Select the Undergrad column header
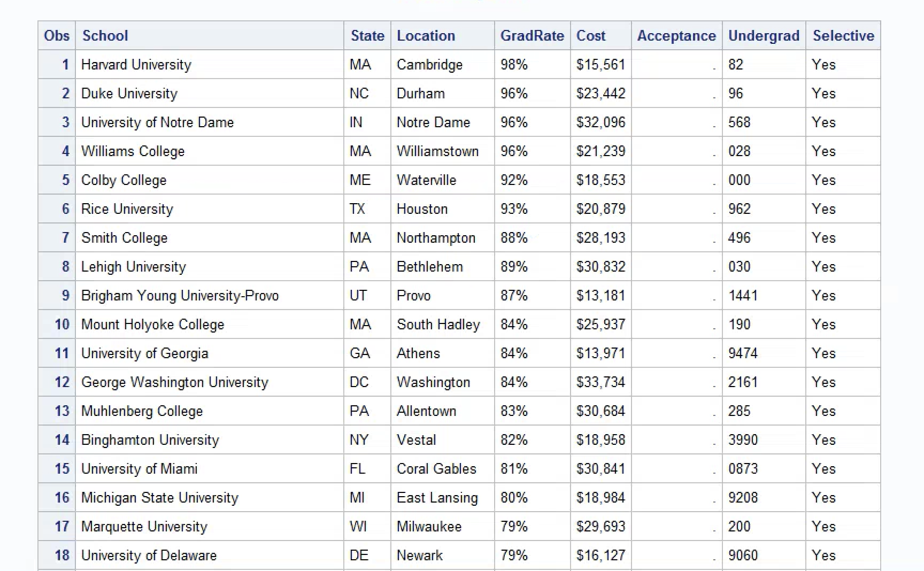Image resolution: width=924 pixels, height=571 pixels. click(x=764, y=36)
